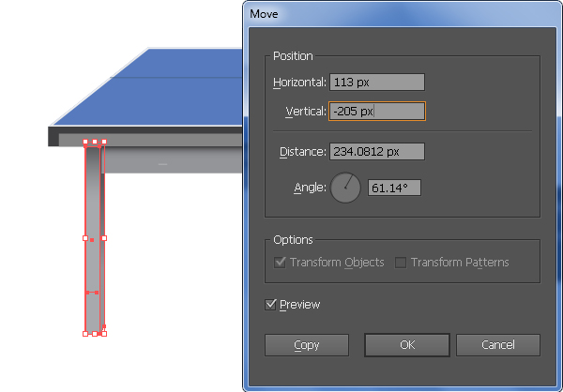Select the light gray apron under table
Viewport: 563px width, 392px height.
tap(173, 160)
